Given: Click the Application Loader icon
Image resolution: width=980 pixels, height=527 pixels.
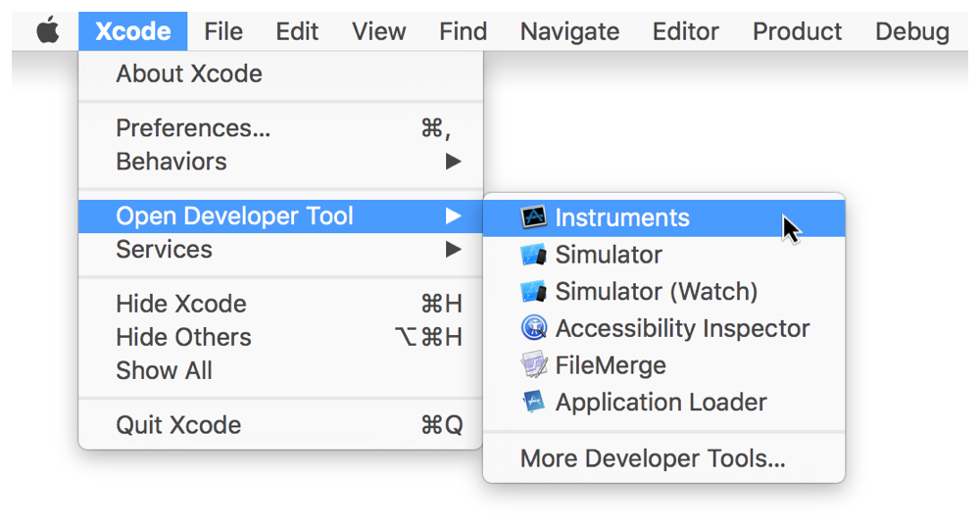Looking at the screenshot, I should click(x=533, y=402).
